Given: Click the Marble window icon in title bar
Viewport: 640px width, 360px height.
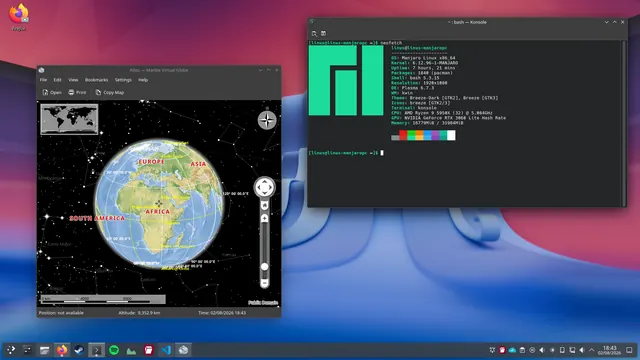Looking at the screenshot, I should pos(42,70).
